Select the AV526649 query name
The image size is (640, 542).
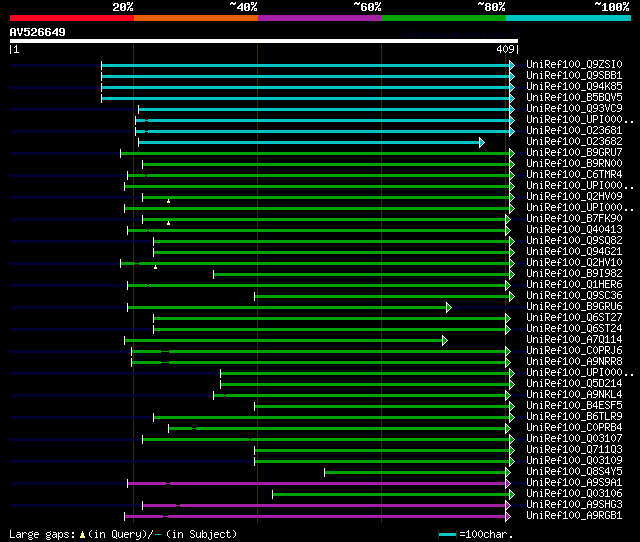tap(38, 32)
